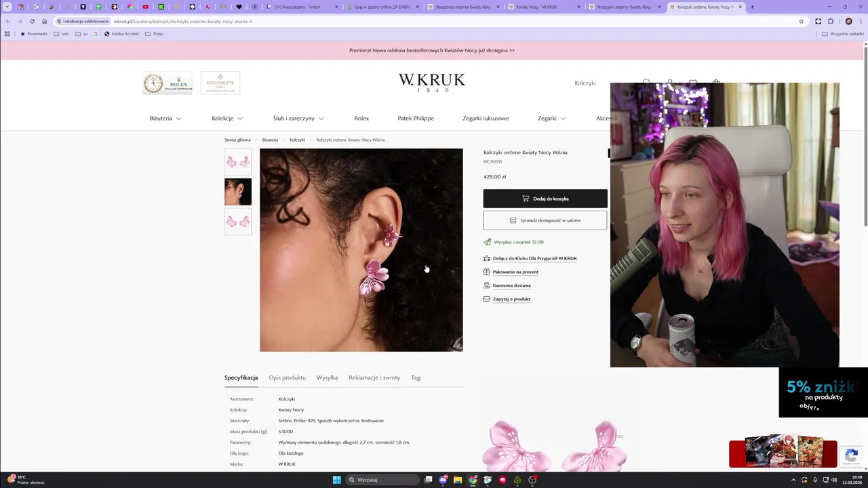The height and width of the screenshot is (488, 868).
Task: Open the new tab plus button
Action: tap(752, 7)
